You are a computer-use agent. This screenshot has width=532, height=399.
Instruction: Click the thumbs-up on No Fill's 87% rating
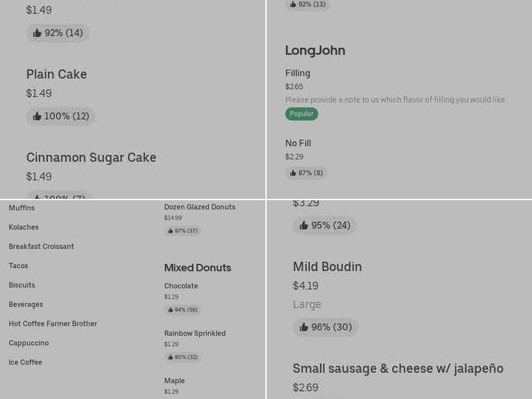tap(293, 173)
